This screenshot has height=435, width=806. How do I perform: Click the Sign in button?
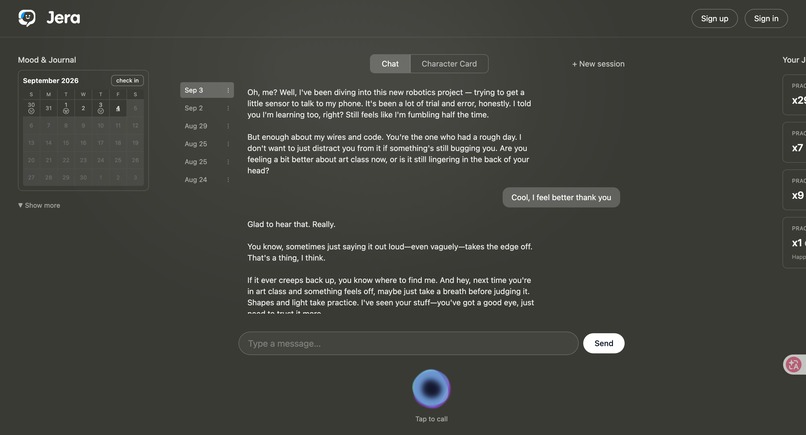[x=766, y=19]
